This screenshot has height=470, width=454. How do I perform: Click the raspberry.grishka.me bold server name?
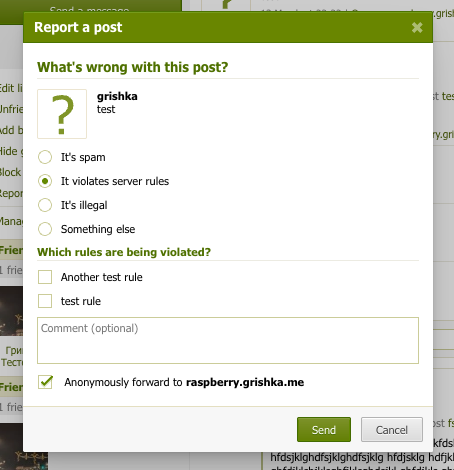(x=245, y=382)
